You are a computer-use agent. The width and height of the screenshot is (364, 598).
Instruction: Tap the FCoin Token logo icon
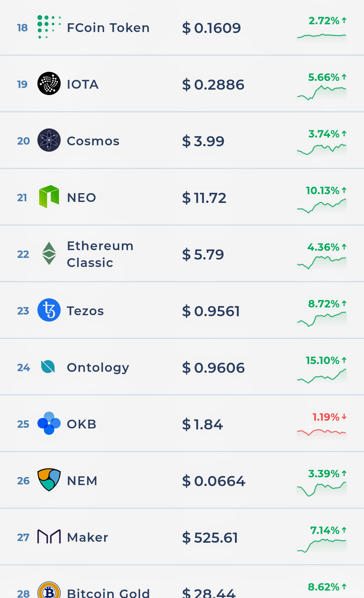pos(49,27)
